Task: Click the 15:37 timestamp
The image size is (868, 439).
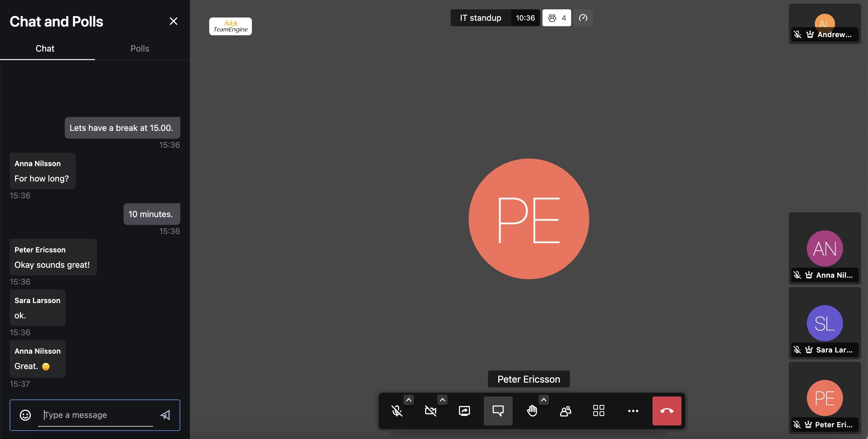Action: (x=20, y=384)
